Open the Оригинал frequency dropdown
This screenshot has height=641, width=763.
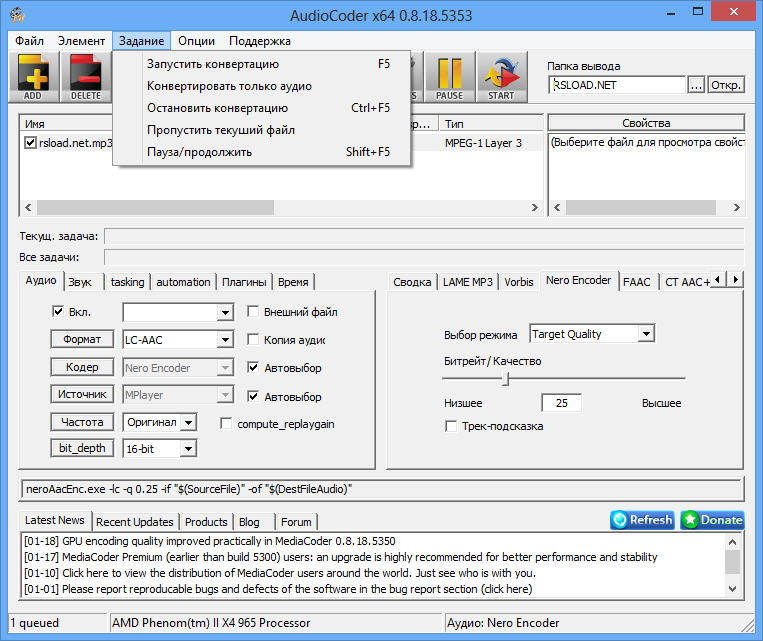188,422
